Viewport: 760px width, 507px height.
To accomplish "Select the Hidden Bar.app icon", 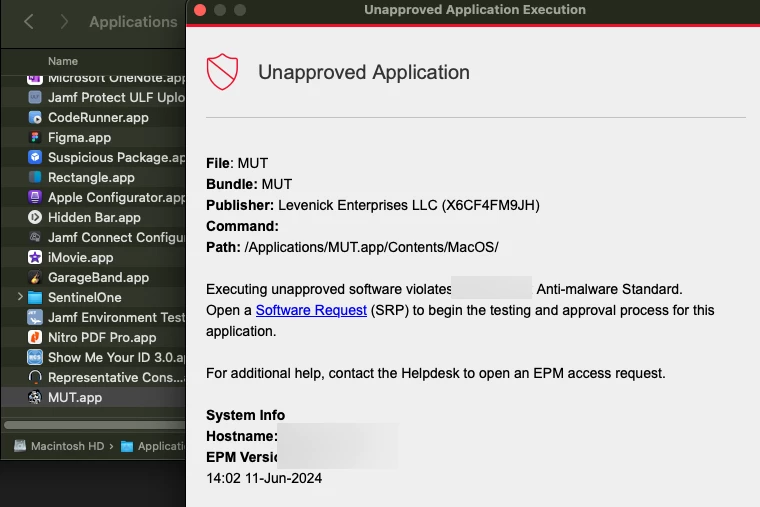I will (x=34, y=218).
